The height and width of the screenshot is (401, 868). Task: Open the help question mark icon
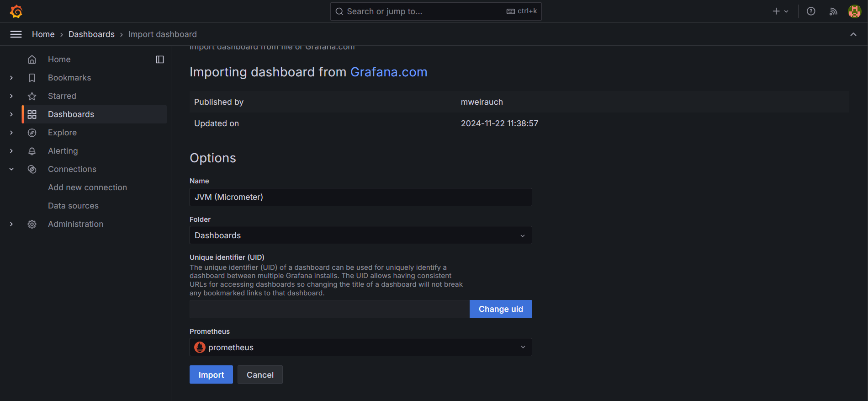[811, 11]
